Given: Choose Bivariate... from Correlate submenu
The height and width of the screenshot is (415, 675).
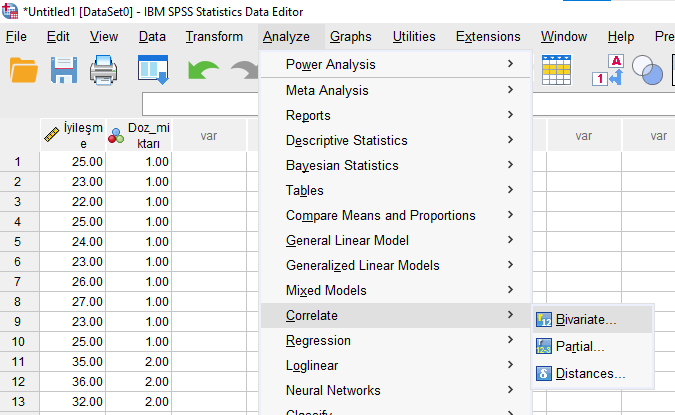Looking at the screenshot, I should [593, 319].
